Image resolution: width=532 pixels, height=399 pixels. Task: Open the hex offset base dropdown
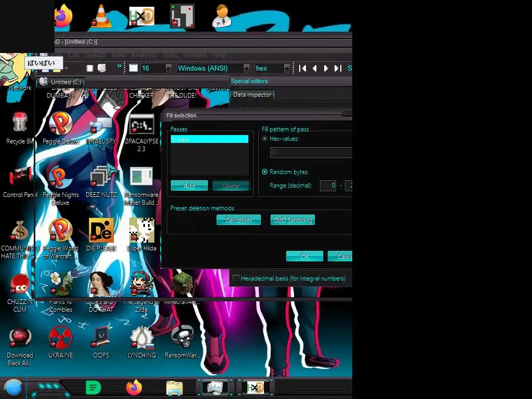(x=287, y=68)
